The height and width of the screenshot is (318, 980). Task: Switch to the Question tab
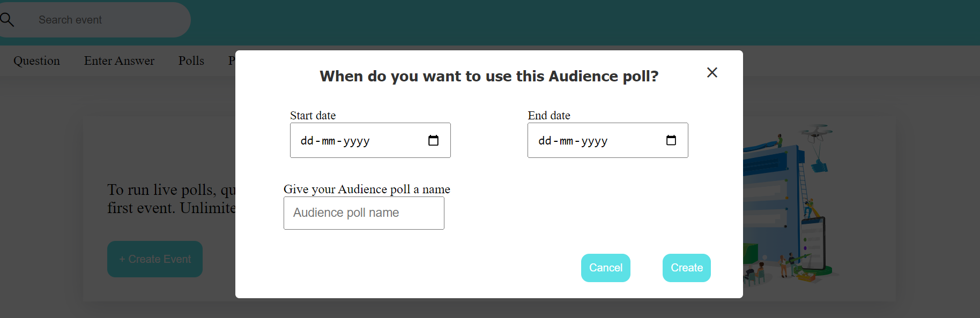click(x=36, y=60)
